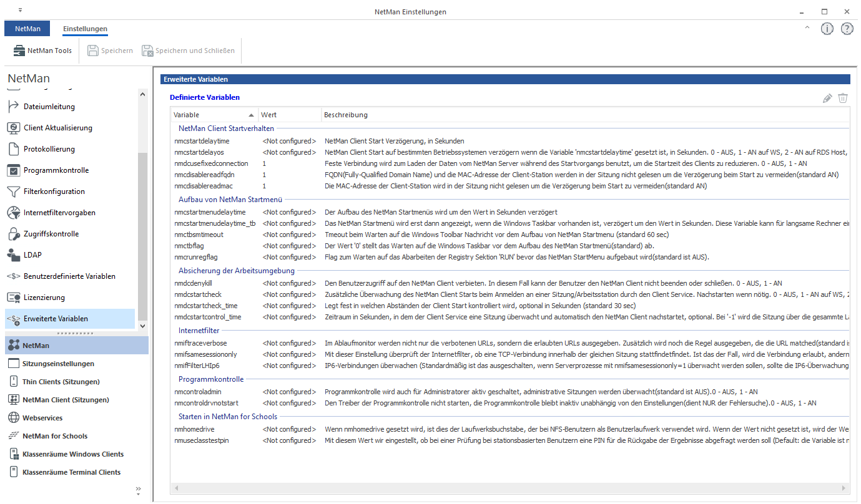The width and height of the screenshot is (861, 504).
Task: Select the Filterkonfiguration funnel icon
Action: pyautogui.click(x=14, y=191)
